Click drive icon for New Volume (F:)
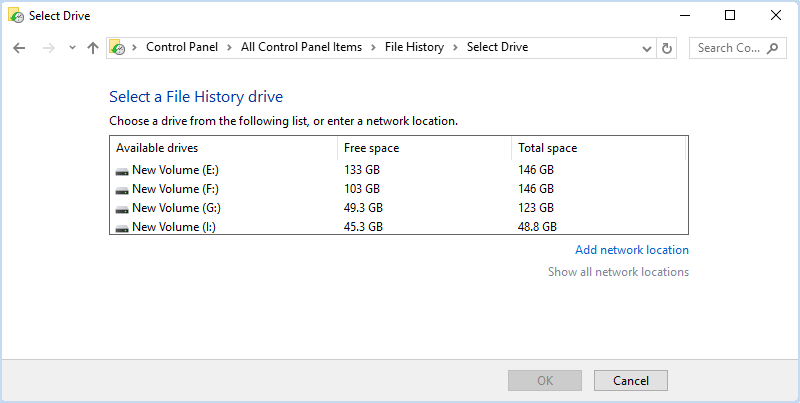The height and width of the screenshot is (403, 800). [122, 190]
